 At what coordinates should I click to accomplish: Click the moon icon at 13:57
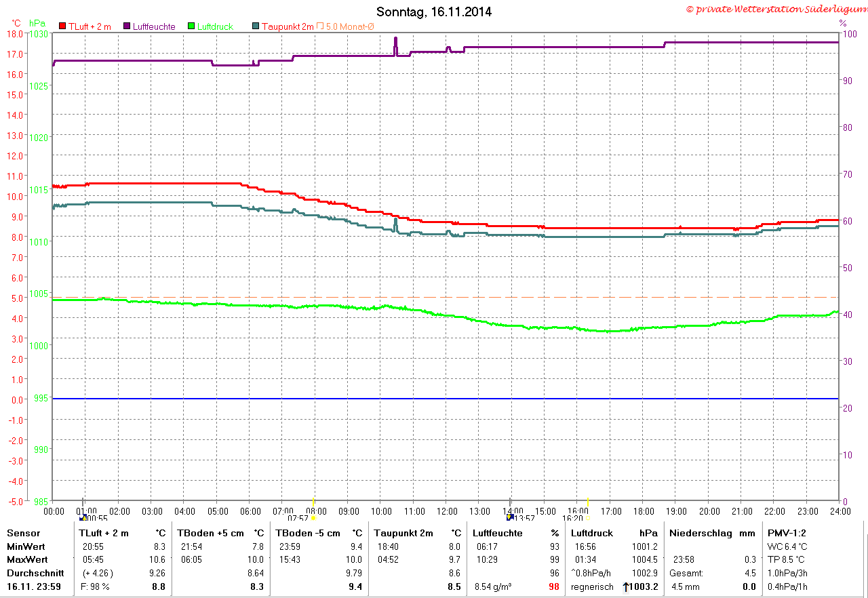(x=509, y=517)
